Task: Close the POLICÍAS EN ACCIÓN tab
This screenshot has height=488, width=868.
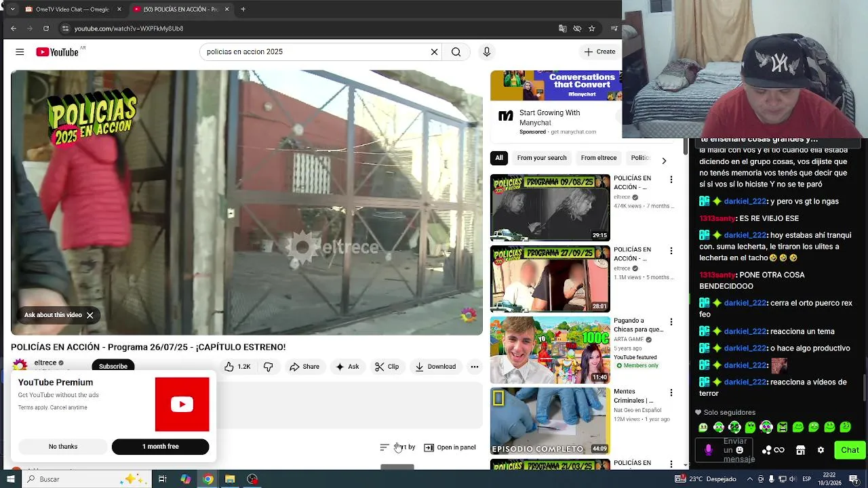Action: tap(226, 9)
